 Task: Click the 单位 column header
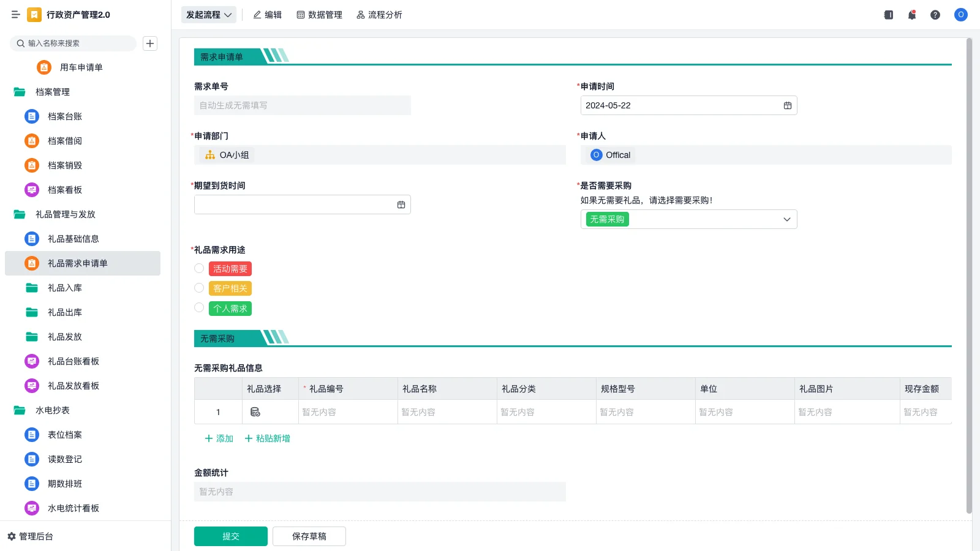click(x=745, y=389)
